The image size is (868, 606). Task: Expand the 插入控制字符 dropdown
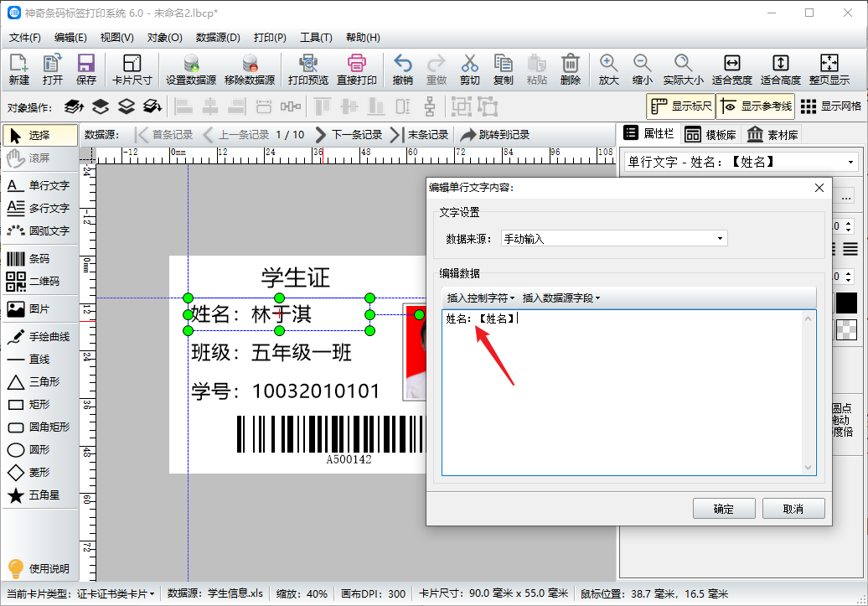(x=480, y=298)
